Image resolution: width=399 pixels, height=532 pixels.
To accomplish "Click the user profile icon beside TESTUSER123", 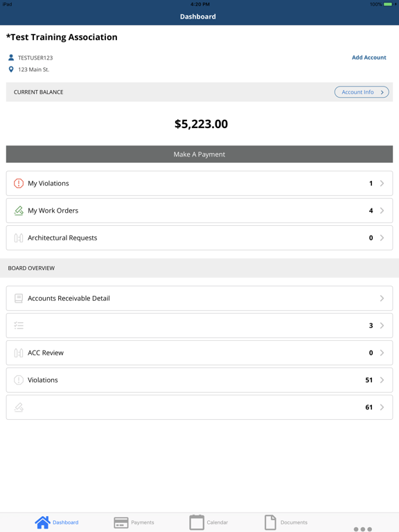I will pos(11,57).
